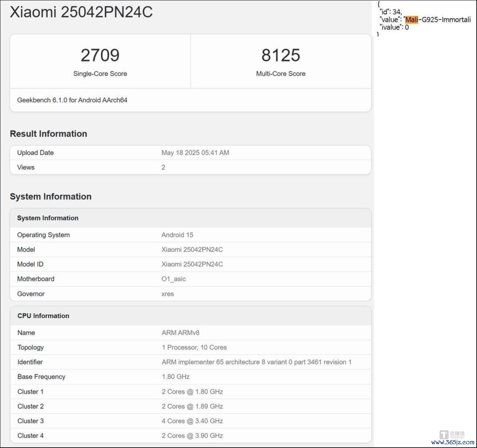The height and width of the screenshot is (448, 477).
Task: Click the Base Frequency label
Action: click(x=41, y=377)
